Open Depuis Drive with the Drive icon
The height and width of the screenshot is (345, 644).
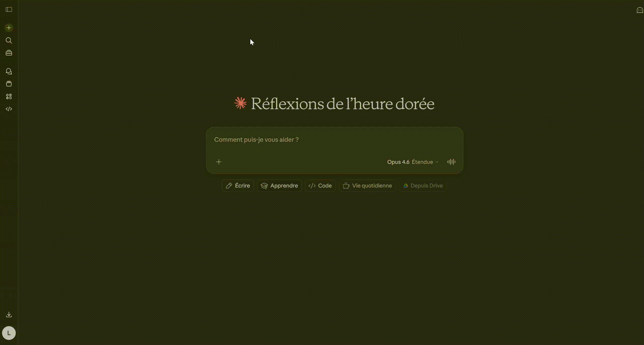[x=423, y=185]
